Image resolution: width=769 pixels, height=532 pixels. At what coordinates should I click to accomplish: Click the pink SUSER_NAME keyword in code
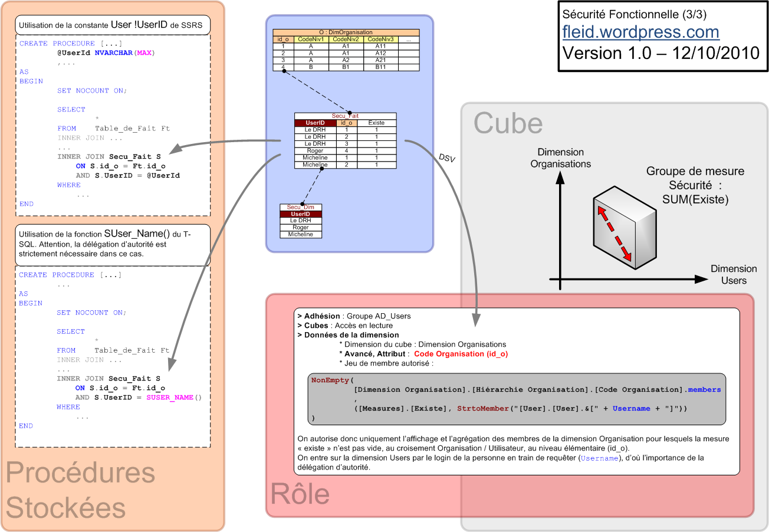(x=170, y=398)
